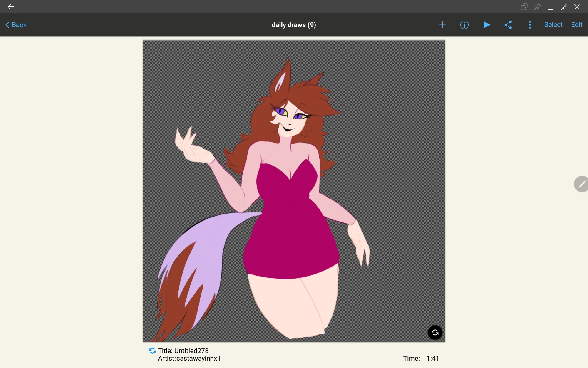Tap the Select button in toolbar
This screenshot has width=588, height=368.
click(x=553, y=25)
